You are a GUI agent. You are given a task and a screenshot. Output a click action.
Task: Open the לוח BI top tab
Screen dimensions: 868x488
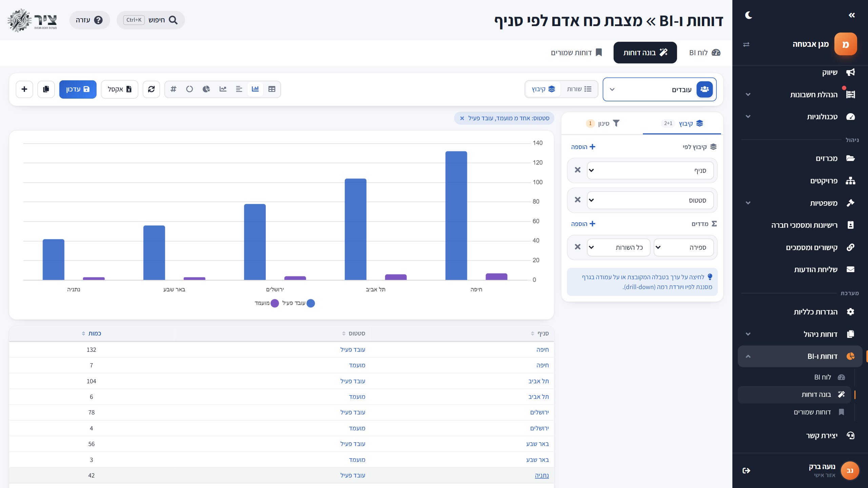pos(705,53)
